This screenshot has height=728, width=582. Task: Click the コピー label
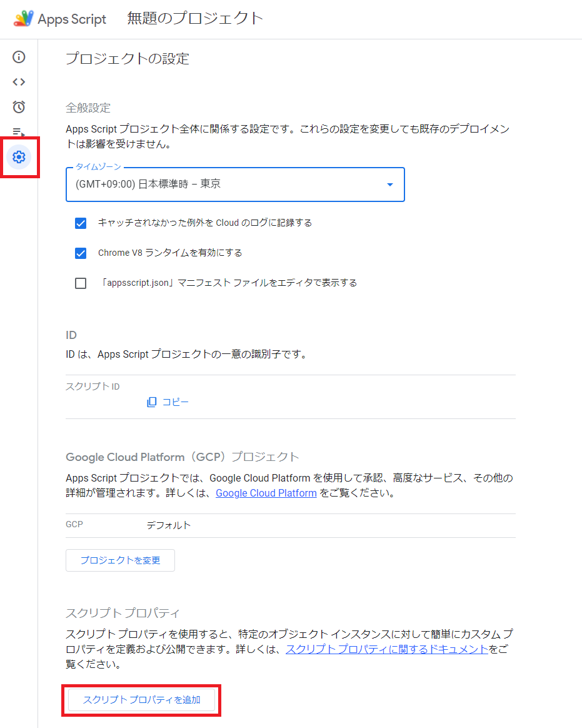[173, 402]
